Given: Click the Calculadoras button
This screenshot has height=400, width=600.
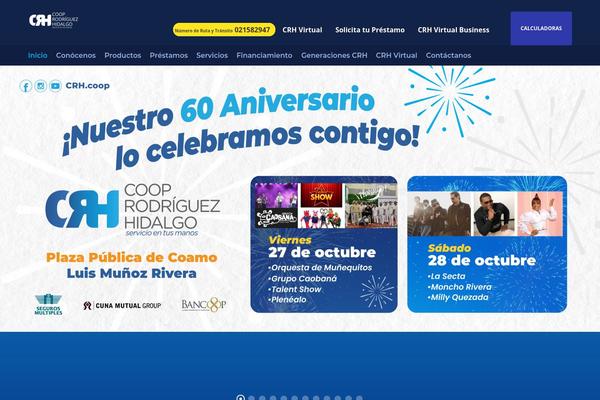Looking at the screenshot, I should 541,28.
